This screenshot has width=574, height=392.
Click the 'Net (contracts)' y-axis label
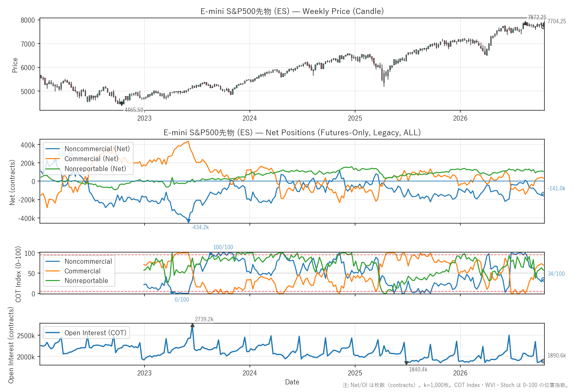[12, 182]
